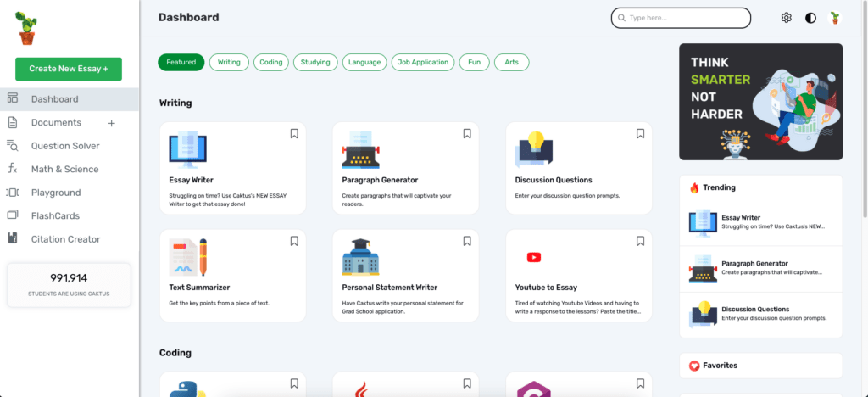Select the Coding category filter
This screenshot has width=868, height=397.
click(271, 62)
